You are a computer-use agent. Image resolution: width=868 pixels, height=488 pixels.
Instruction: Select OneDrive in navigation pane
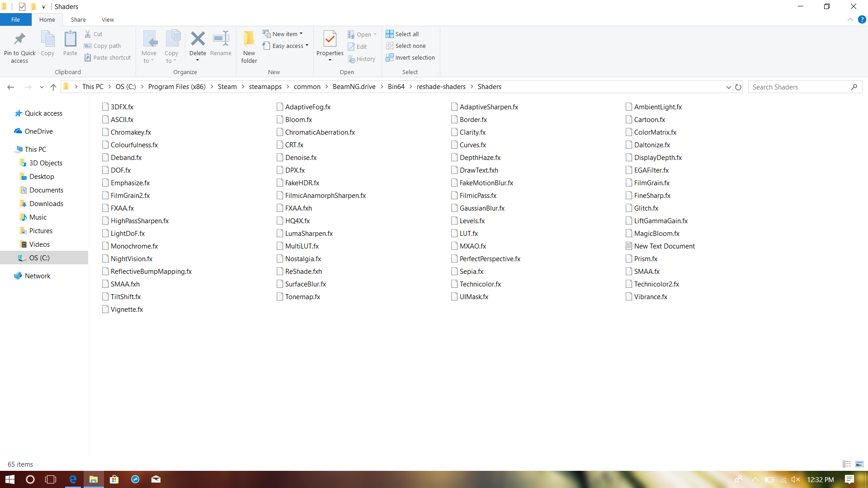click(38, 131)
